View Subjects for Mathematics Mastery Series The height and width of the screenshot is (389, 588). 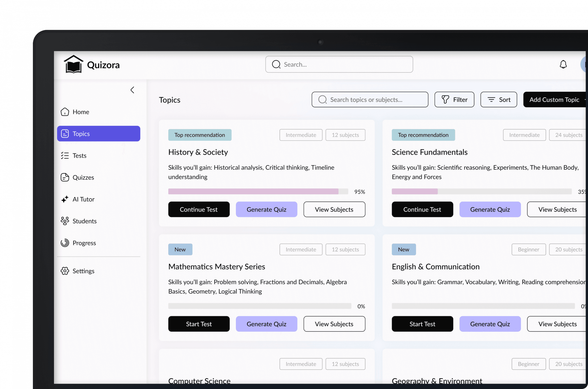tap(334, 324)
